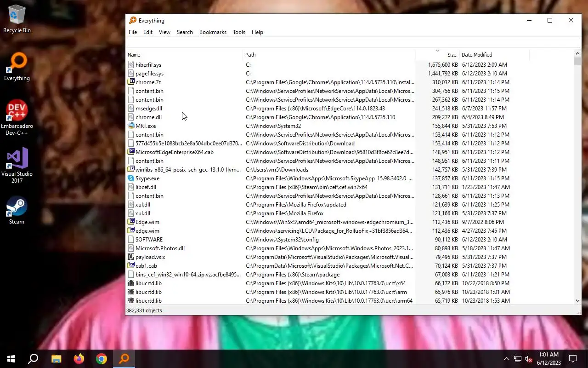The width and height of the screenshot is (588, 368).
Task: Click cab1.cab file icon
Action: tap(131, 266)
